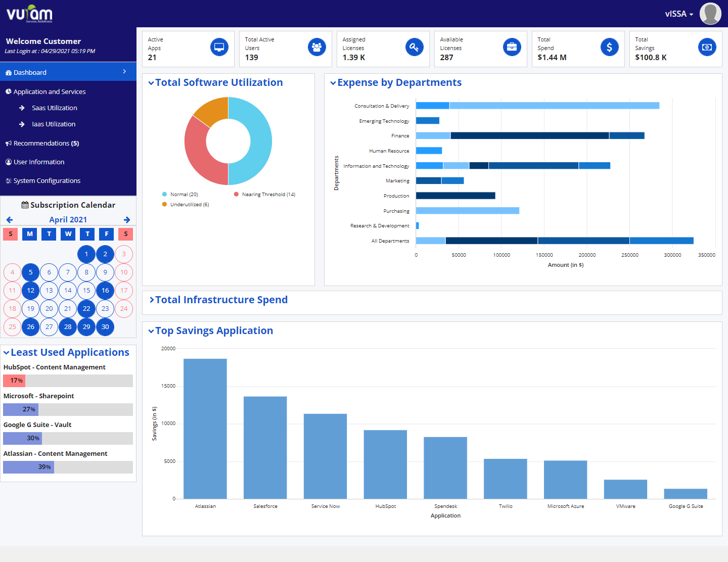Screen dimensions: 728x562
Task: Select April 30 on calendar
Action: pos(105,327)
